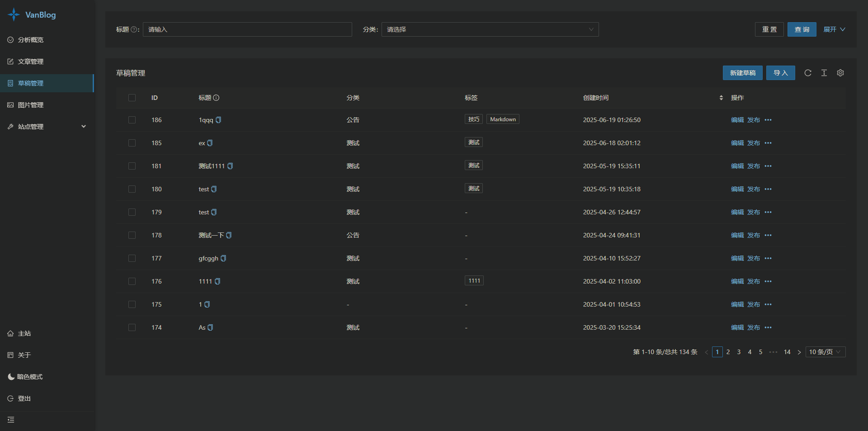Open the 分类 category dropdown
This screenshot has width=868, height=431.
[490, 29]
